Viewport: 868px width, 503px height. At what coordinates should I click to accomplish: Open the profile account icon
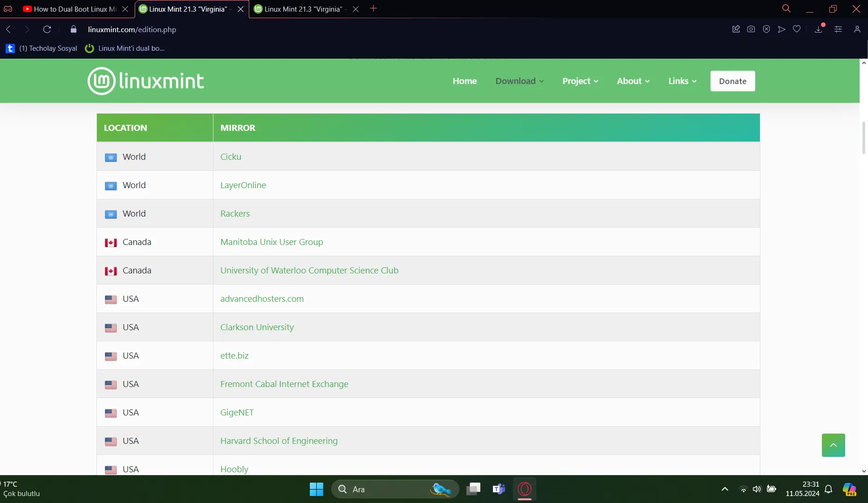click(857, 29)
